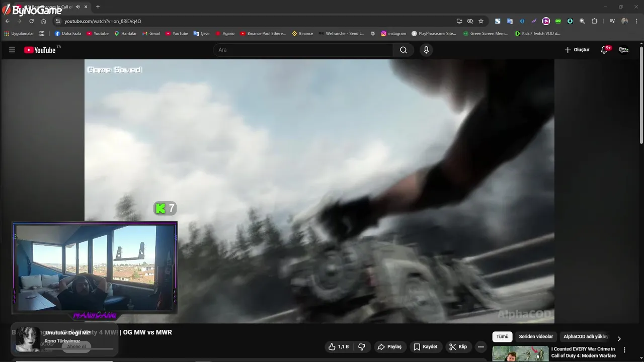Screen dimensions: 644x362
Task: Click the YouTube video player area
Action: click(x=319, y=191)
